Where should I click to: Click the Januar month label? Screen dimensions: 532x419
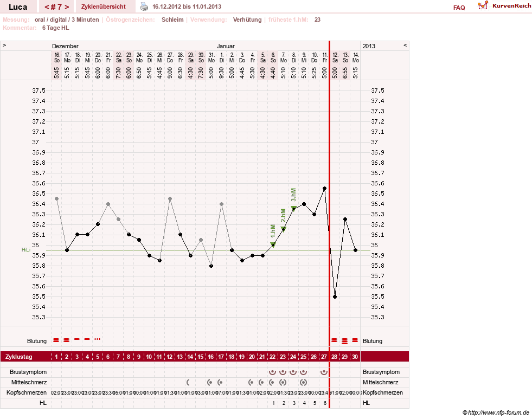tap(226, 46)
